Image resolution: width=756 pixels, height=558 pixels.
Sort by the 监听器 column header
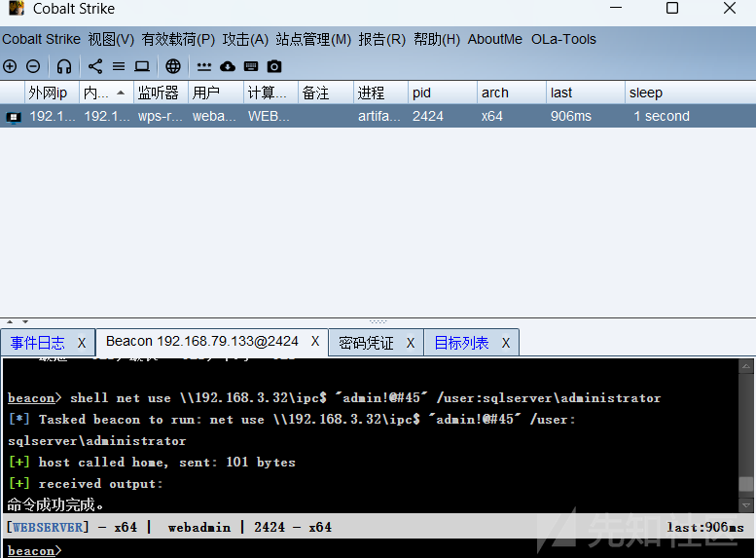coord(161,93)
